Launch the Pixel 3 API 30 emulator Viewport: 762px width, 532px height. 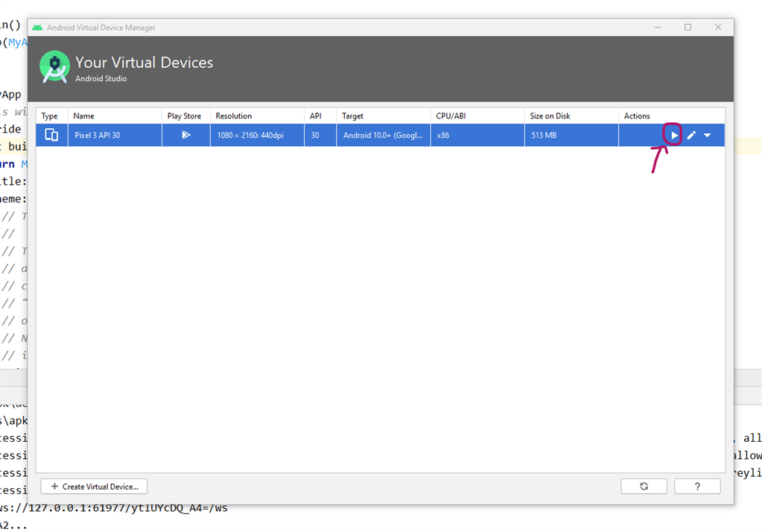coord(673,135)
